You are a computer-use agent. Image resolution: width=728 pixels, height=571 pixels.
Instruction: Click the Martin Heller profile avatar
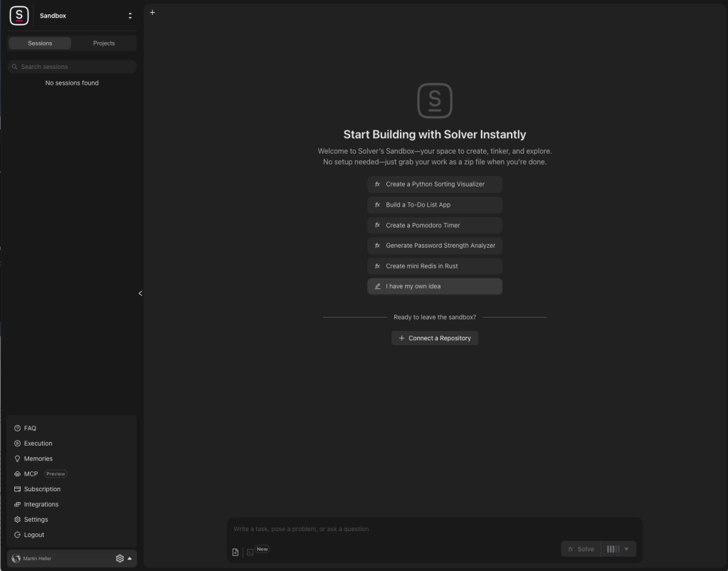pyautogui.click(x=16, y=559)
